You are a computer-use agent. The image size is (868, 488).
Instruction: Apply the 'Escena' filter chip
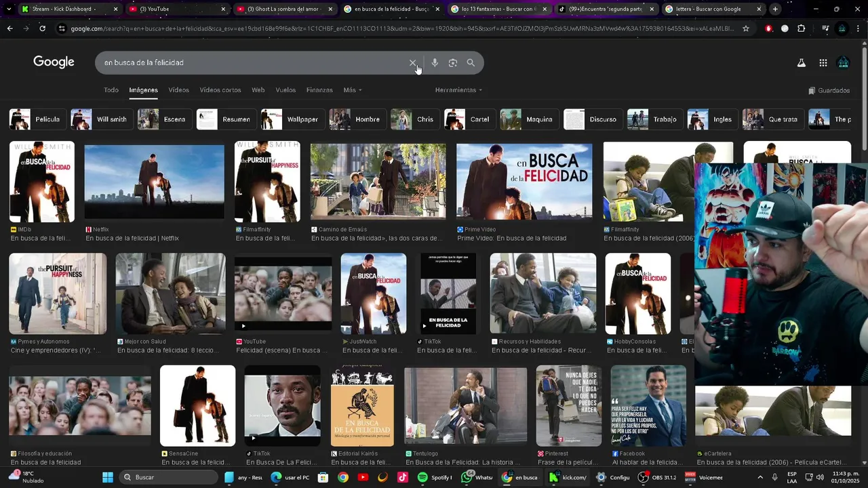(163, 119)
